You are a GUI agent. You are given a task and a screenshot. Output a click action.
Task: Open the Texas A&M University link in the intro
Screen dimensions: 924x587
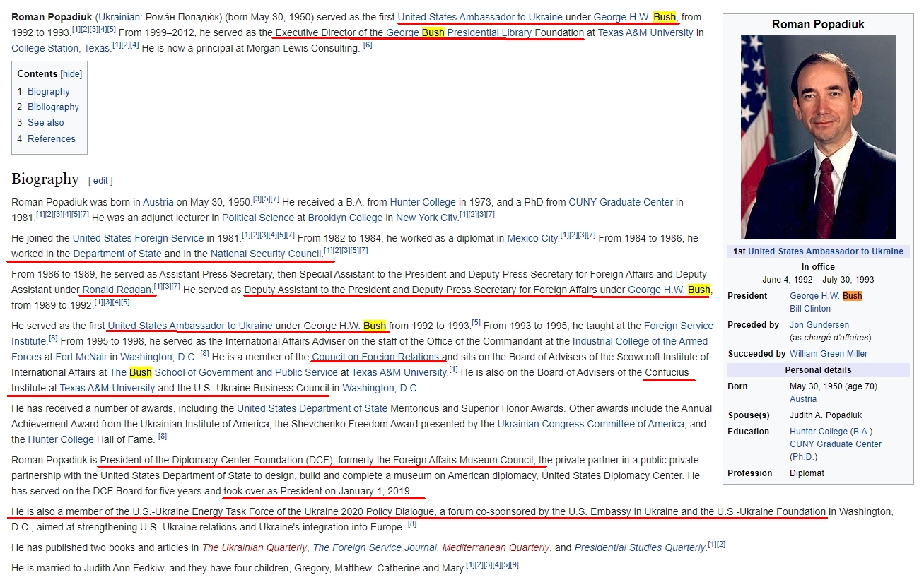click(x=645, y=32)
